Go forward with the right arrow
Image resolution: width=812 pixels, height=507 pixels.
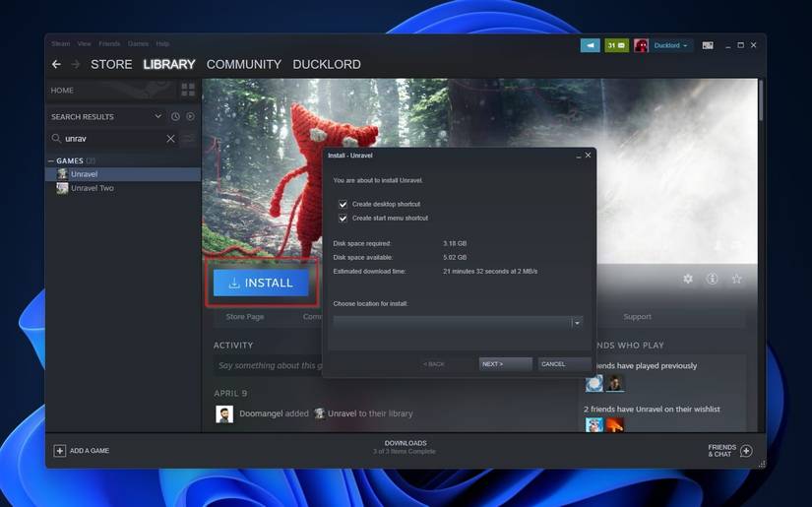pyautogui.click(x=76, y=64)
